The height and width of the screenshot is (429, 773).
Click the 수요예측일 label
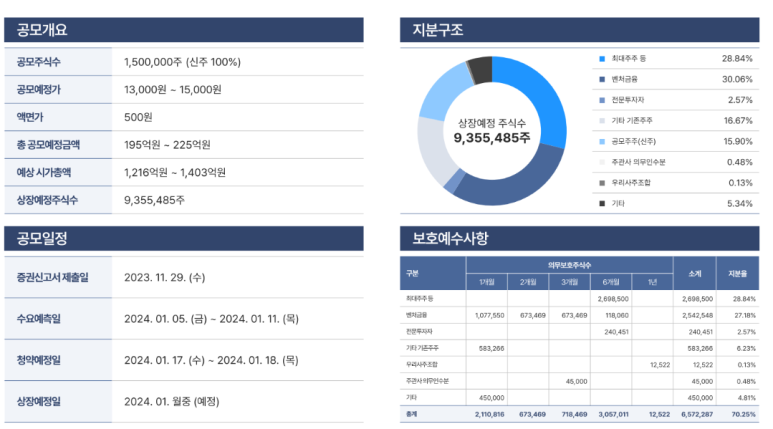(x=38, y=319)
